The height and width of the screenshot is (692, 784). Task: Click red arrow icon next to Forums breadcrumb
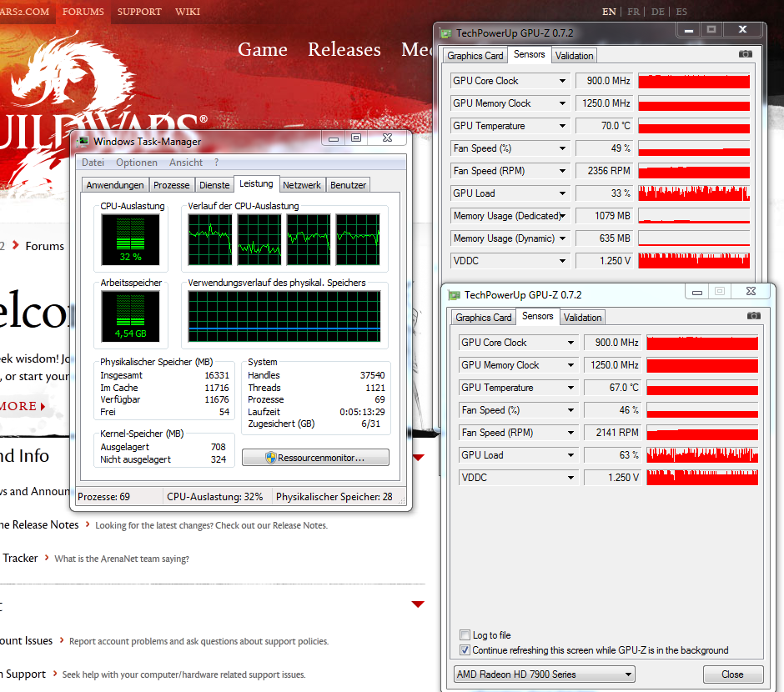point(16,245)
